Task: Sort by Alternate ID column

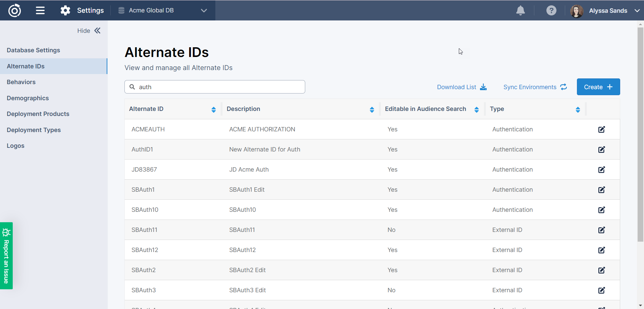Action: (213, 110)
